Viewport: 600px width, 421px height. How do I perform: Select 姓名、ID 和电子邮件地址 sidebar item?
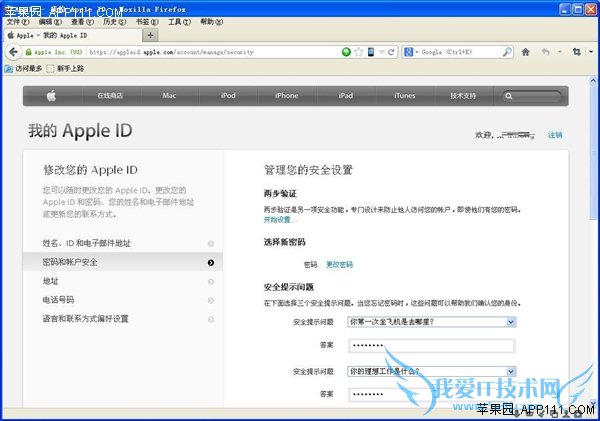(x=86, y=243)
